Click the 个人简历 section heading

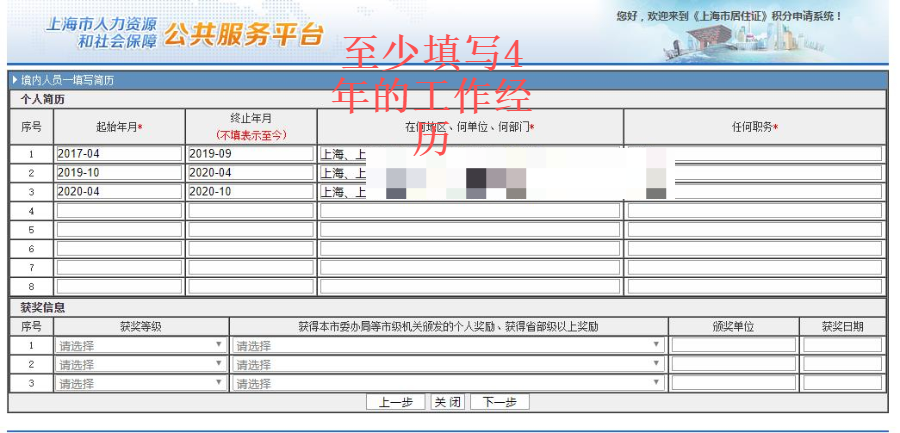(x=42, y=99)
